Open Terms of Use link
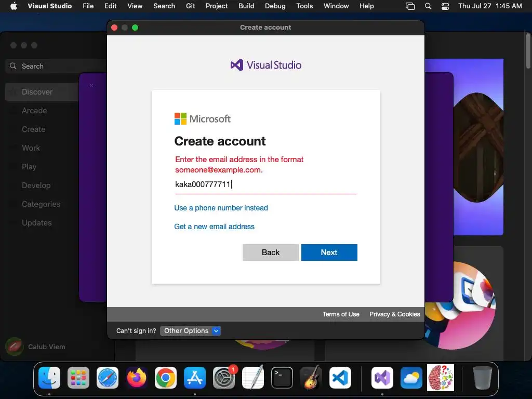 pyautogui.click(x=341, y=314)
